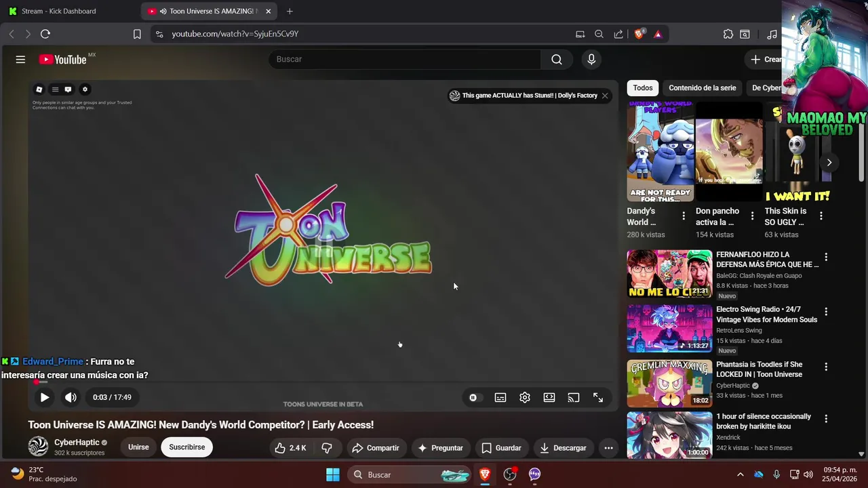The image size is (868, 488).
Task: Open the player settings gear
Action: click(x=525, y=398)
